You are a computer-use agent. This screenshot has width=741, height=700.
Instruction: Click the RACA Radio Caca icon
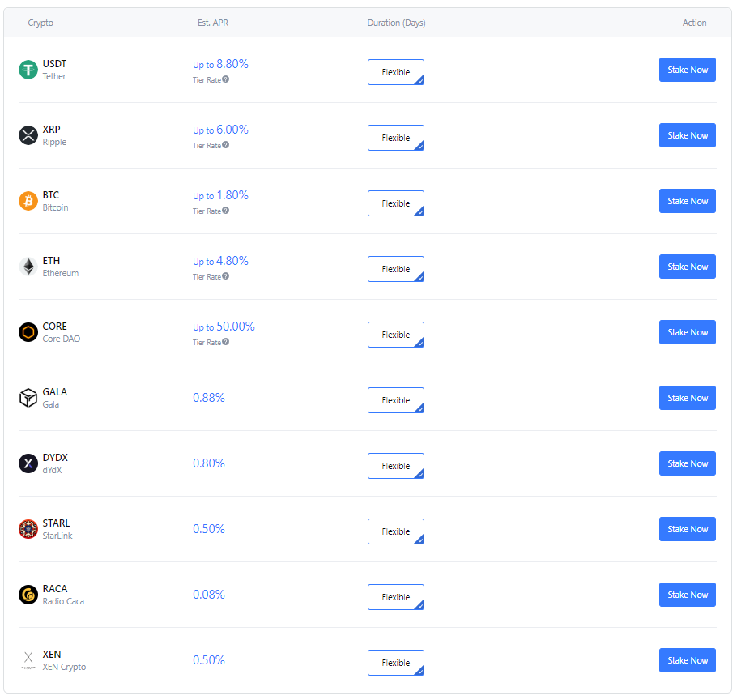click(28, 595)
